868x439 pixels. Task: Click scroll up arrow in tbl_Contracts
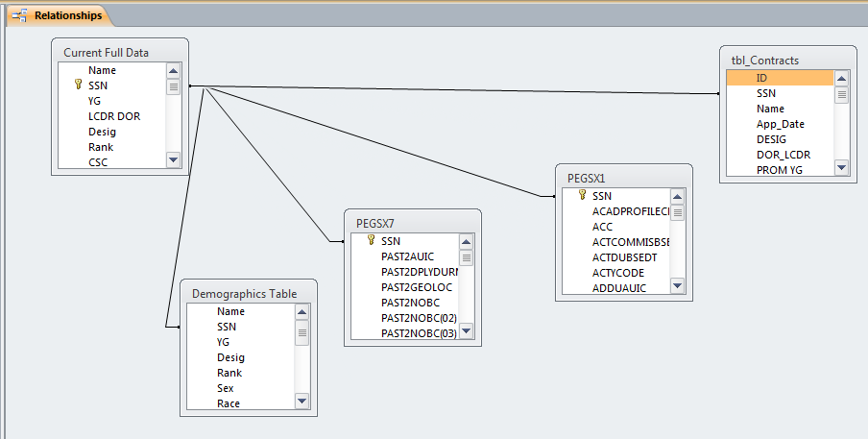(841, 79)
